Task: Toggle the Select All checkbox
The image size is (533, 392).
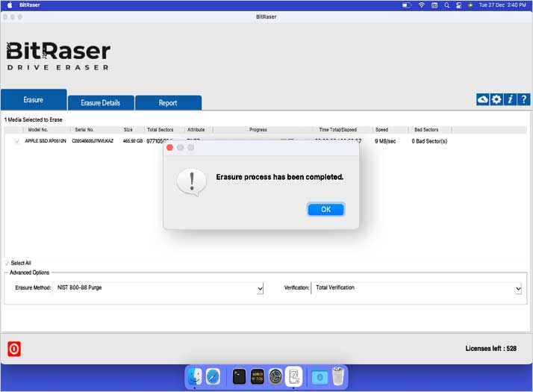Action: click(x=7, y=263)
